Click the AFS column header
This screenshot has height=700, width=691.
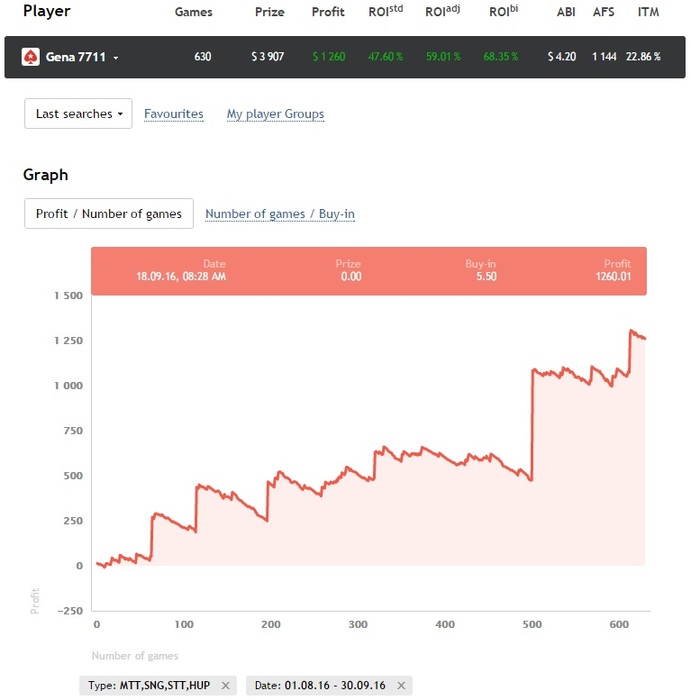(603, 12)
